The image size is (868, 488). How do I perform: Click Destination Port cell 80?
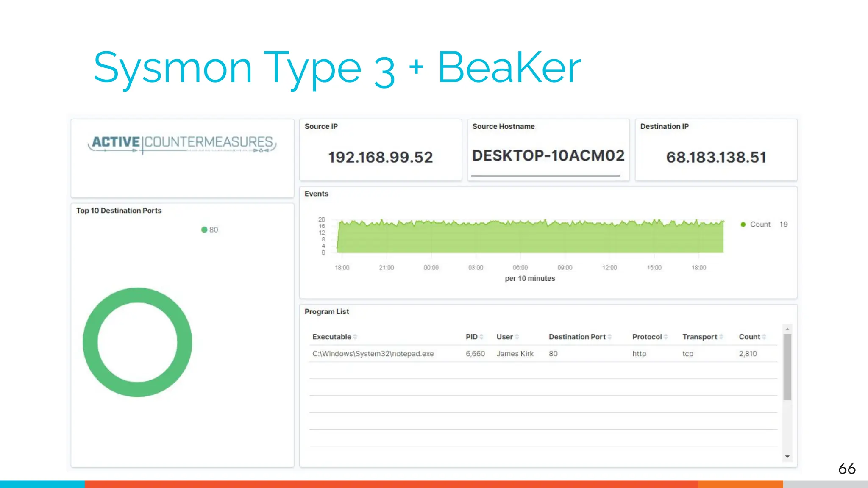click(x=553, y=354)
